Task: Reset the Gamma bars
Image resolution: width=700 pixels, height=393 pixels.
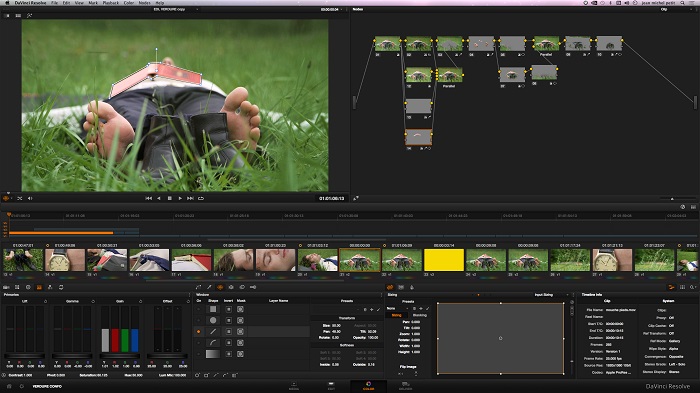Action: (x=93, y=301)
